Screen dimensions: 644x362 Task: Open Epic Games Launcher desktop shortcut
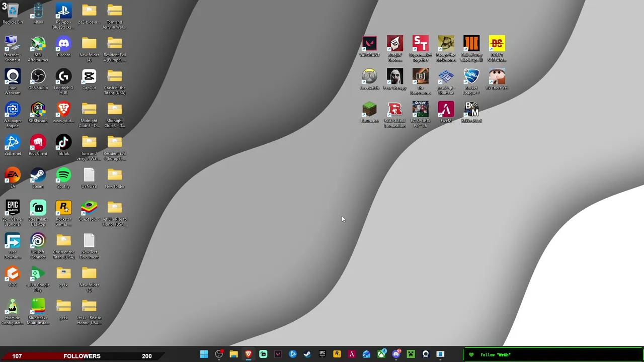click(13, 213)
